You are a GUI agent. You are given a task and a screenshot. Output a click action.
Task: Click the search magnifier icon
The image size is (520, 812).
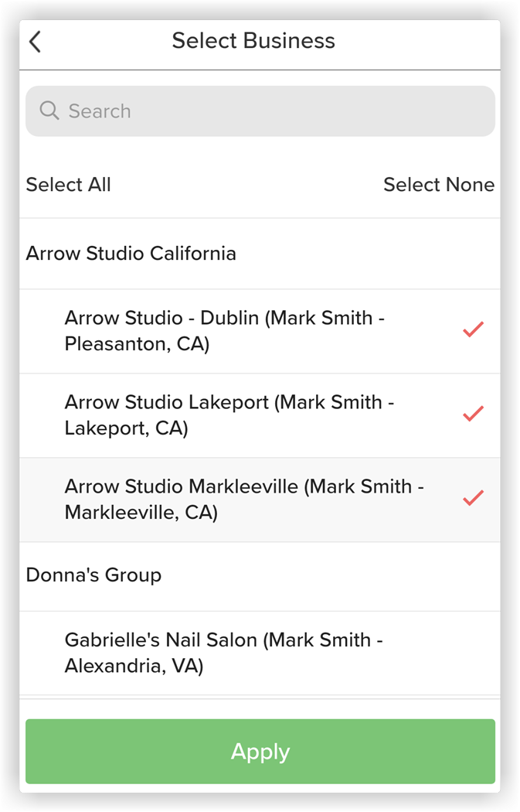(x=49, y=111)
